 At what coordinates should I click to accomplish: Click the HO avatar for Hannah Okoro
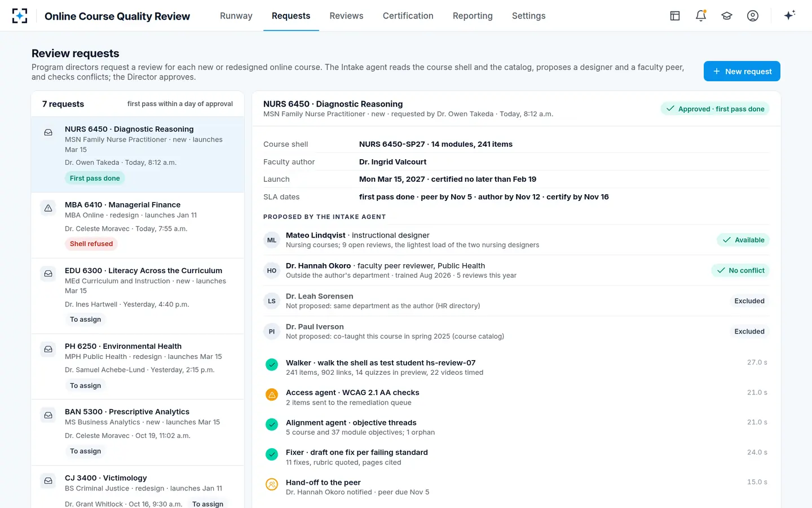(272, 270)
